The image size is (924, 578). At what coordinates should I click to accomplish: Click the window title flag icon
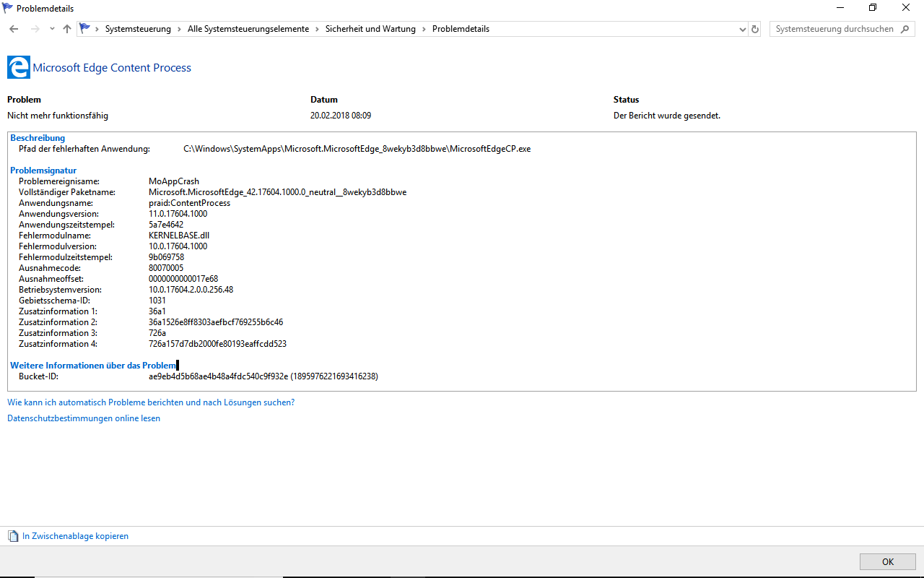[x=8, y=8]
